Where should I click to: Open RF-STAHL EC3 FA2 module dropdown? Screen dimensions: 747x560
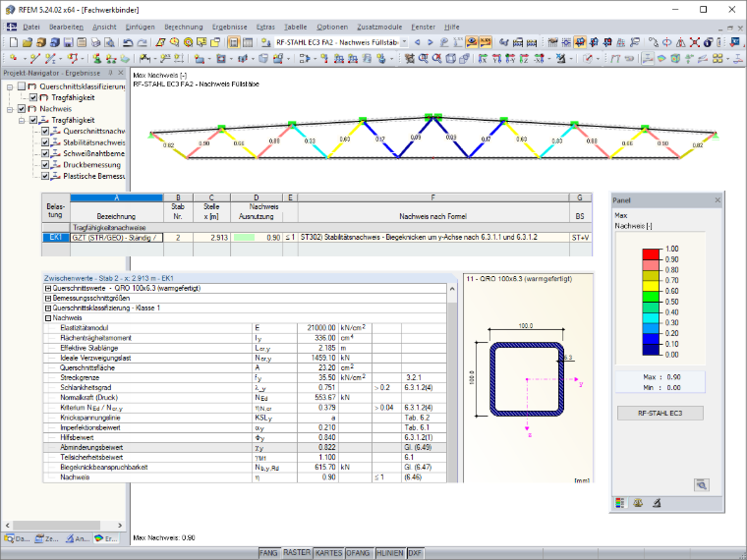pos(404,42)
